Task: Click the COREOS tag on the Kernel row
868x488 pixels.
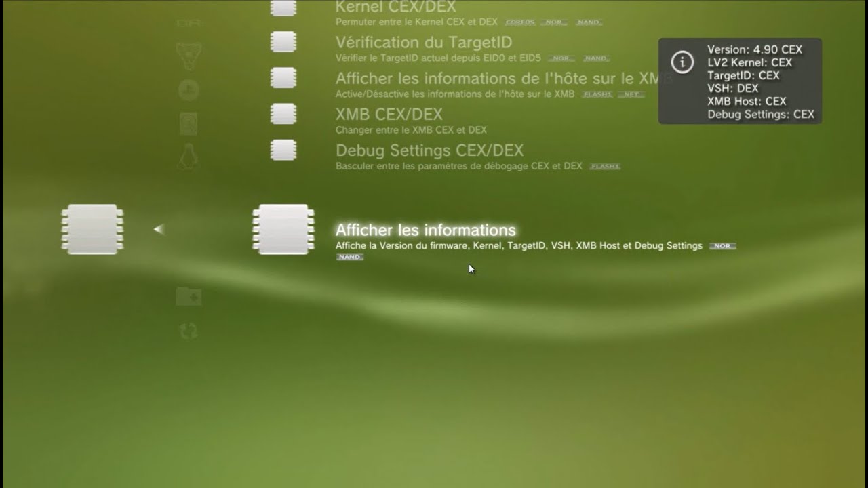Action: tap(520, 22)
